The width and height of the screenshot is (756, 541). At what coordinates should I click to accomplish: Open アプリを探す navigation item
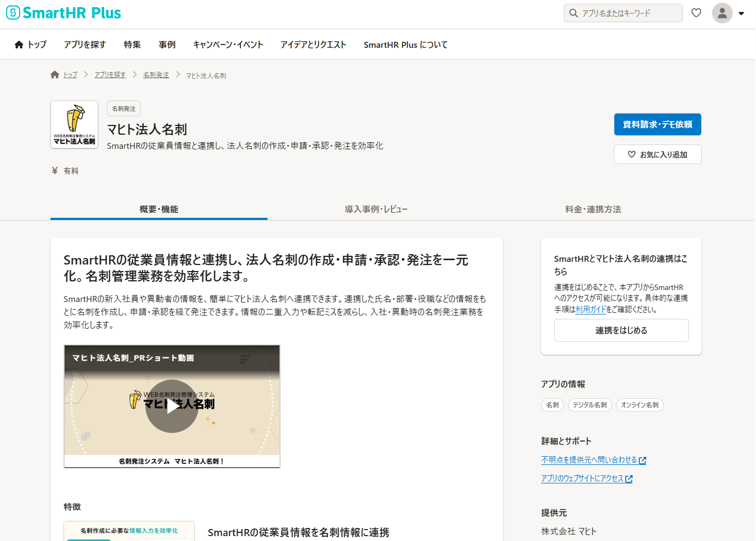pyautogui.click(x=85, y=45)
